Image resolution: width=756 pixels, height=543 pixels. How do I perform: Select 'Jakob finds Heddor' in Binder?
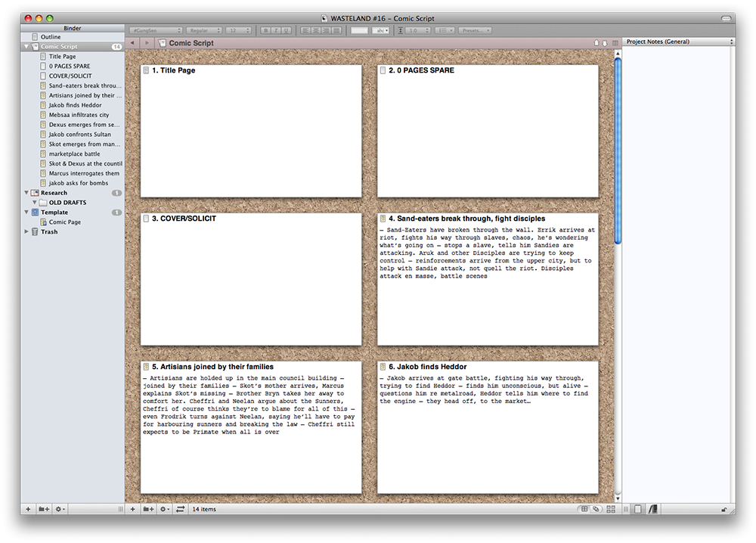(75, 105)
